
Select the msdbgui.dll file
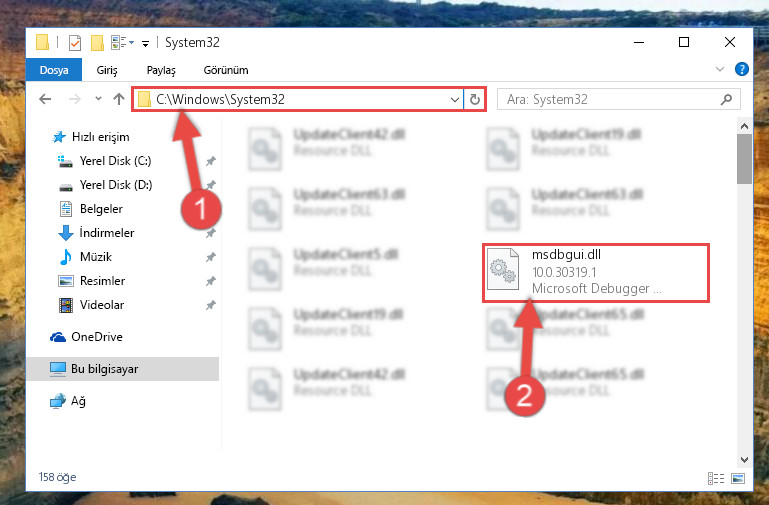596,273
